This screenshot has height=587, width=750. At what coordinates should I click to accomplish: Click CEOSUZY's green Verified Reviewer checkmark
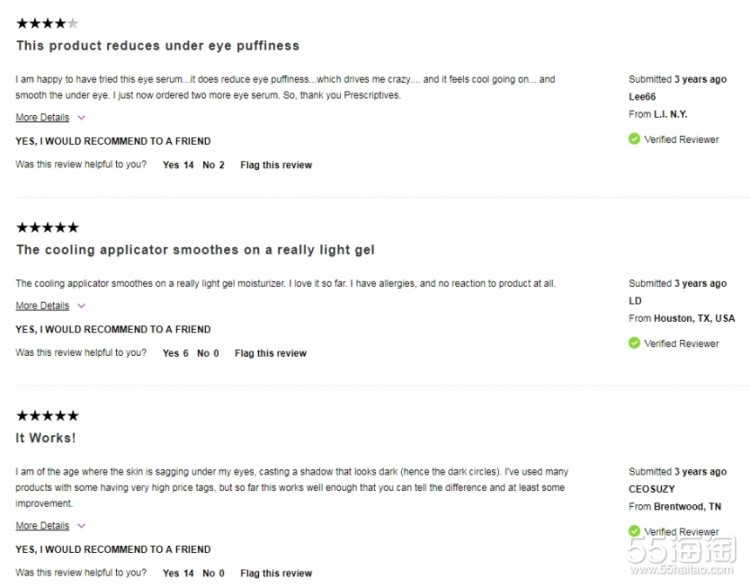tap(634, 532)
